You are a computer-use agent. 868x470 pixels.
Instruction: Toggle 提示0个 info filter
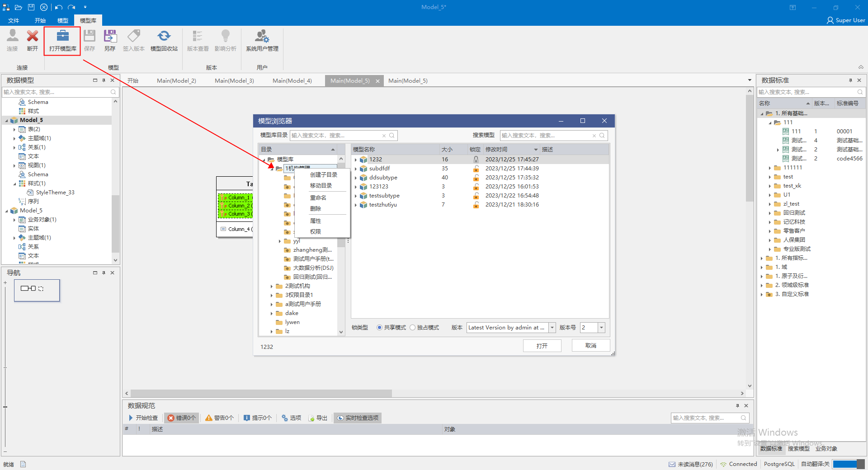257,418
